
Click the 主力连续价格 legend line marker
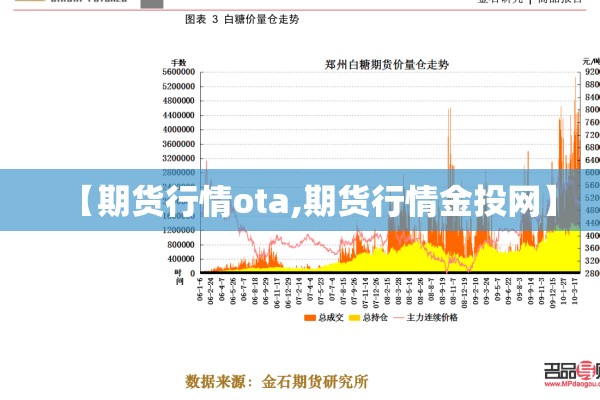398,318
